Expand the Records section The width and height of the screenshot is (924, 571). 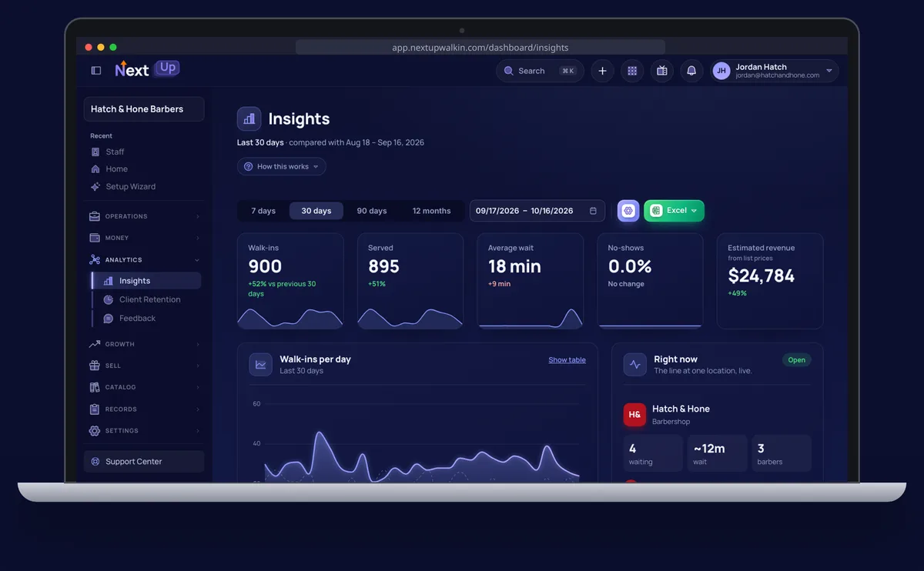[x=144, y=409]
